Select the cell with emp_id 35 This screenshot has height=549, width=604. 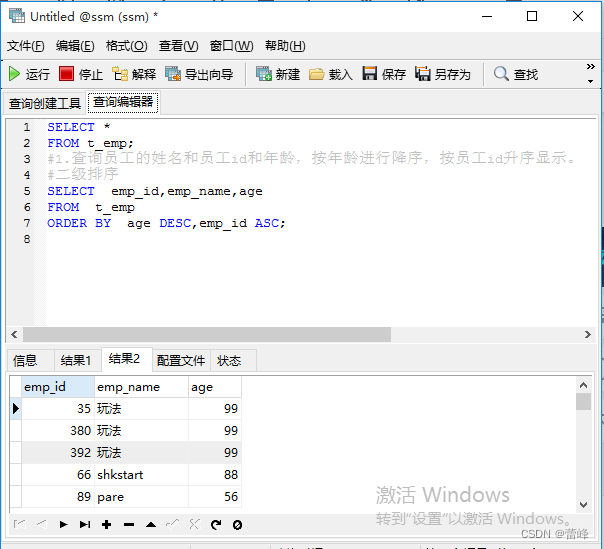click(x=58, y=408)
